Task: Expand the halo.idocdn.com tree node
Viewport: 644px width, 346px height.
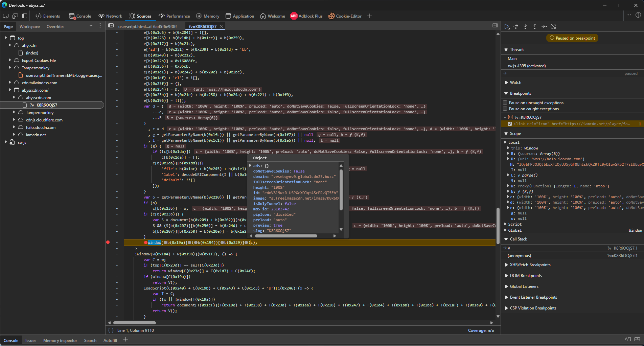Action: coord(14,127)
